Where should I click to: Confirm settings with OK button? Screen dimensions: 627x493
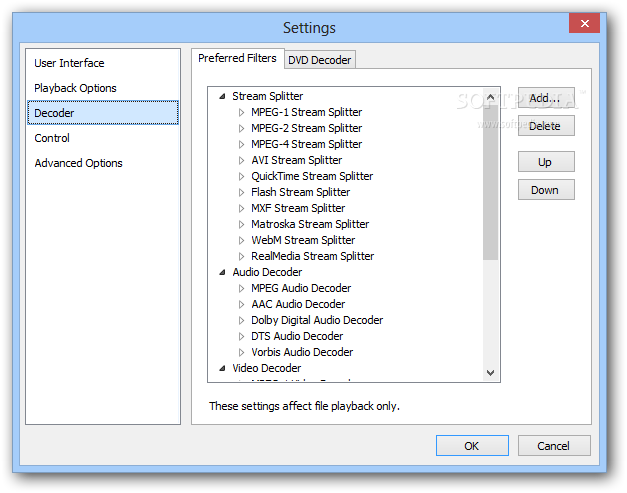pos(472,445)
